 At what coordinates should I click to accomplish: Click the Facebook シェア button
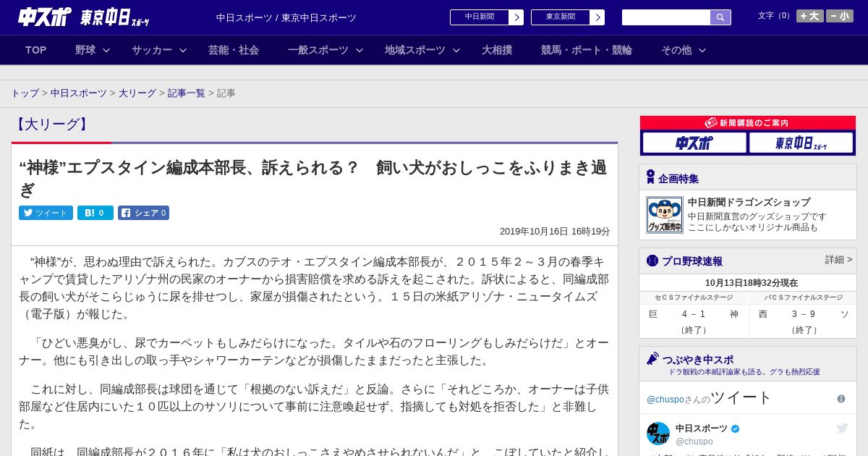pyautogui.click(x=143, y=213)
